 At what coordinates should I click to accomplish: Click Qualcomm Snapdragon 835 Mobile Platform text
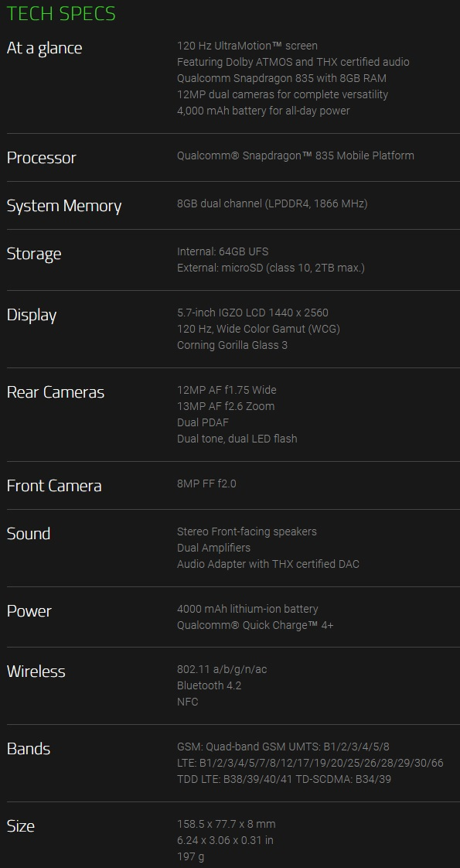pyautogui.click(x=295, y=155)
